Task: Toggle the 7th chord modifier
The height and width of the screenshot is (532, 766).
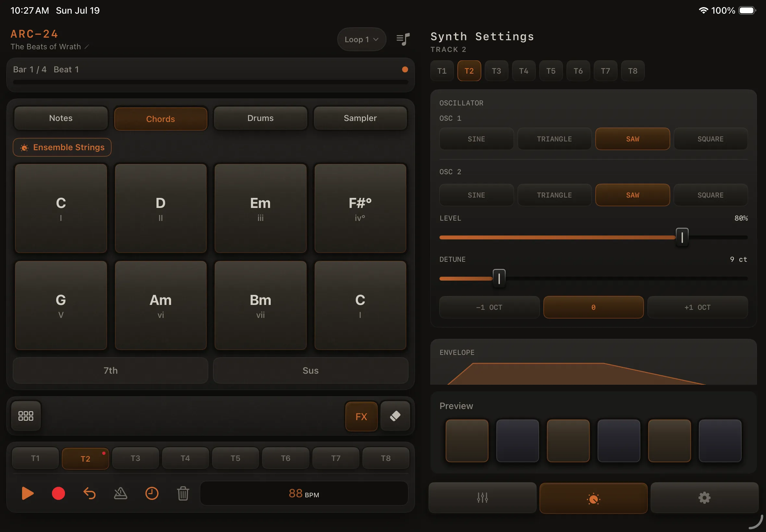Action: click(x=110, y=370)
